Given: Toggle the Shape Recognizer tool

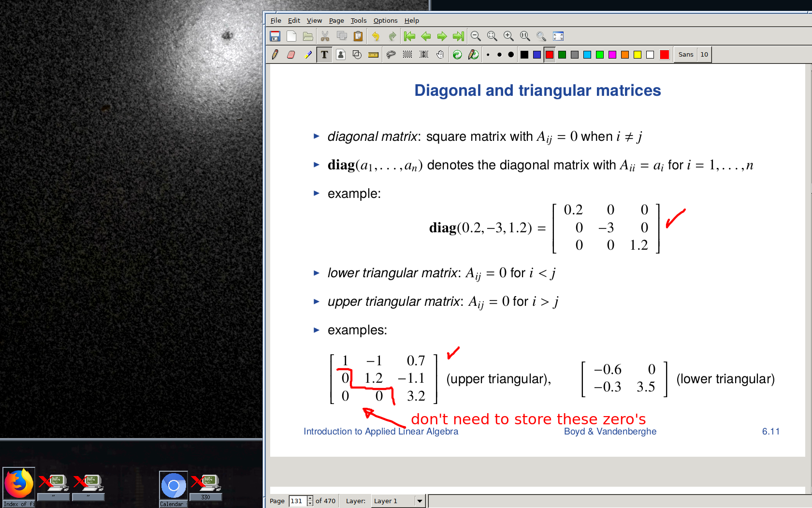Looking at the screenshot, I should click(357, 55).
